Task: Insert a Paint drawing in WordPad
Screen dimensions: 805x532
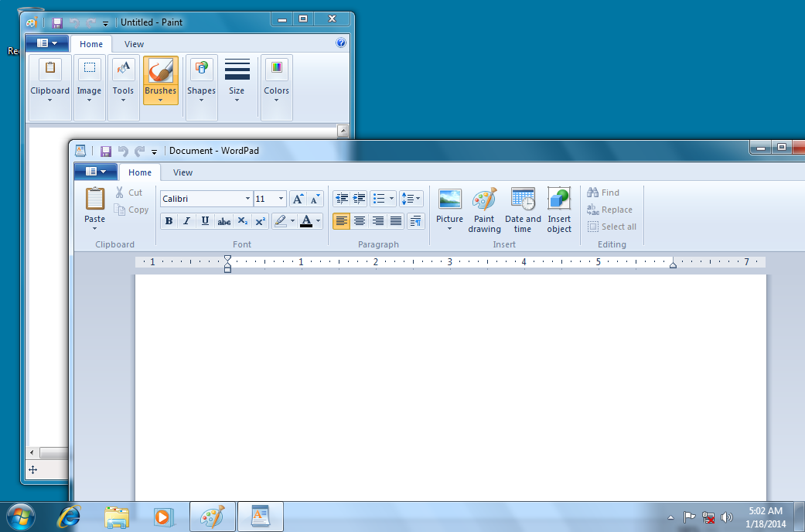Action: (484, 210)
